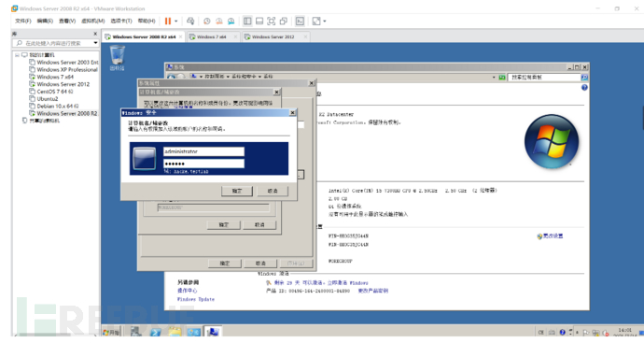Click the guest Start button
This screenshot has width=644, height=343.
click(x=111, y=332)
